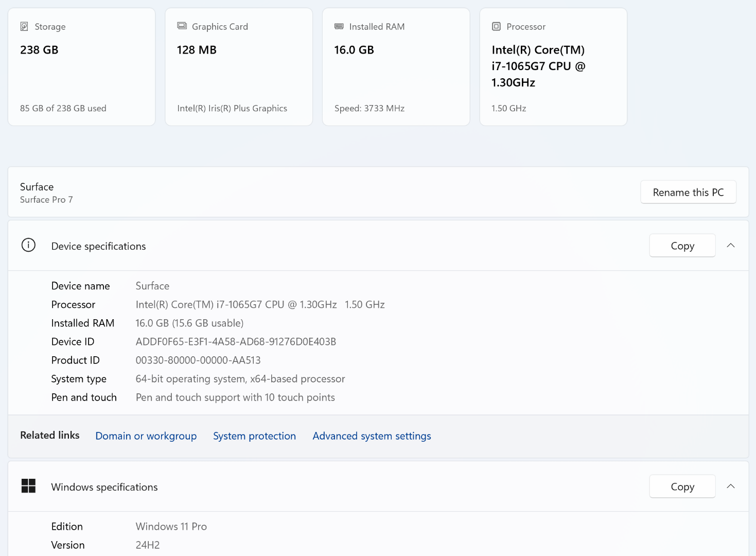This screenshot has height=556, width=756.
Task: Open System protection link
Action: click(x=255, y=436)
